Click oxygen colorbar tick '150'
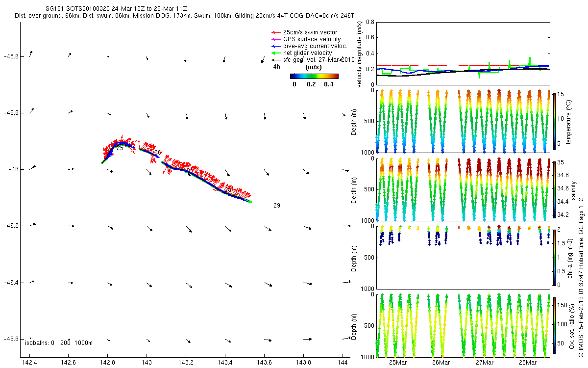 tap(563, 305)
